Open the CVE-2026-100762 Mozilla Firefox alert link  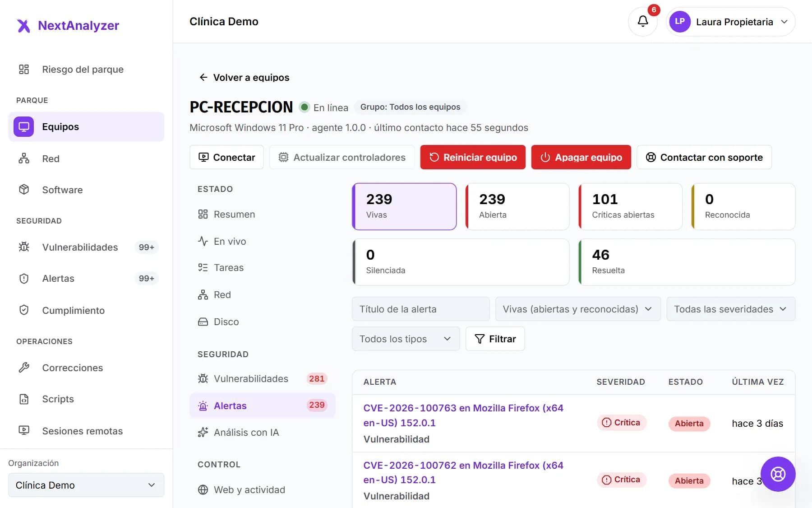[463, 472]
